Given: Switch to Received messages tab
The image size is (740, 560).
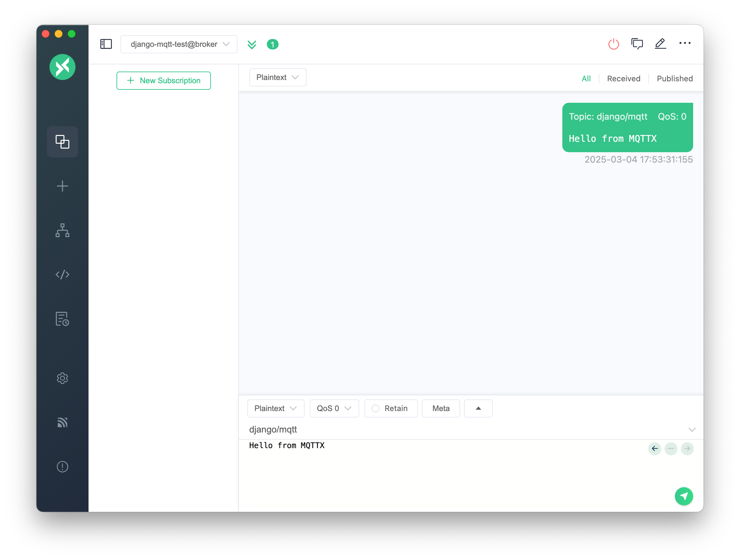Looking at the screenshot, I should (624, 78).
